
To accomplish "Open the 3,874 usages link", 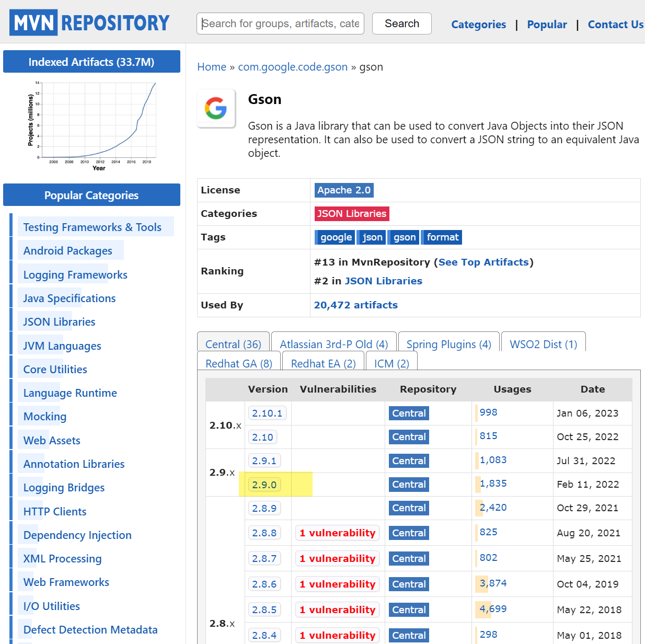I will [x=493, y=583].
